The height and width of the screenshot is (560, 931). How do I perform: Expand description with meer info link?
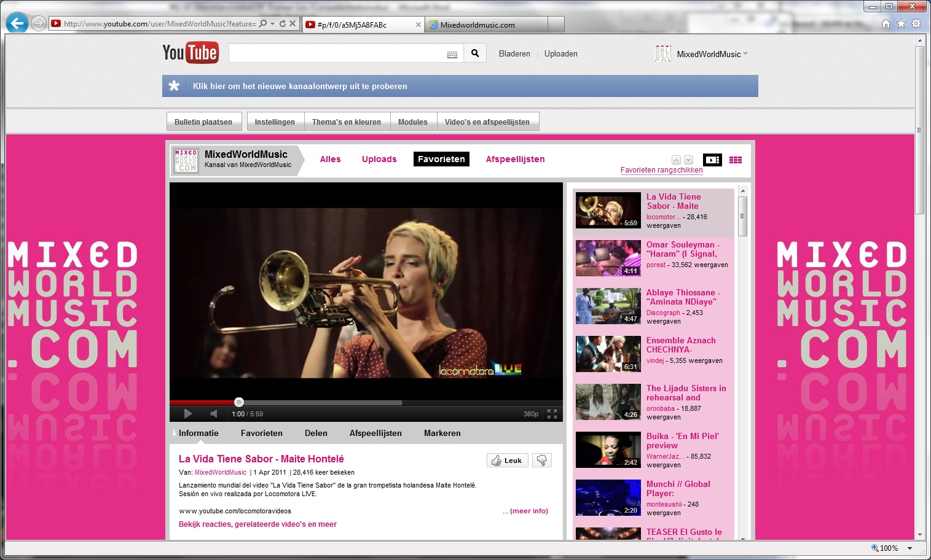(525, 511)
